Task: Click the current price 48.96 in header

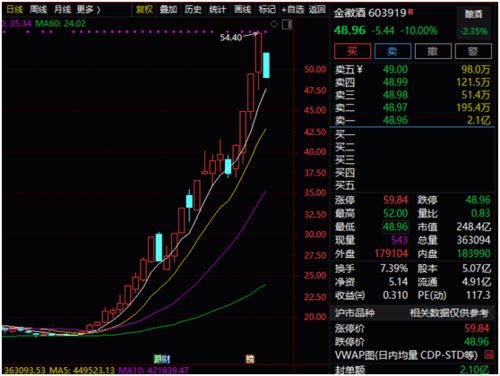Action: coord(350,31)
